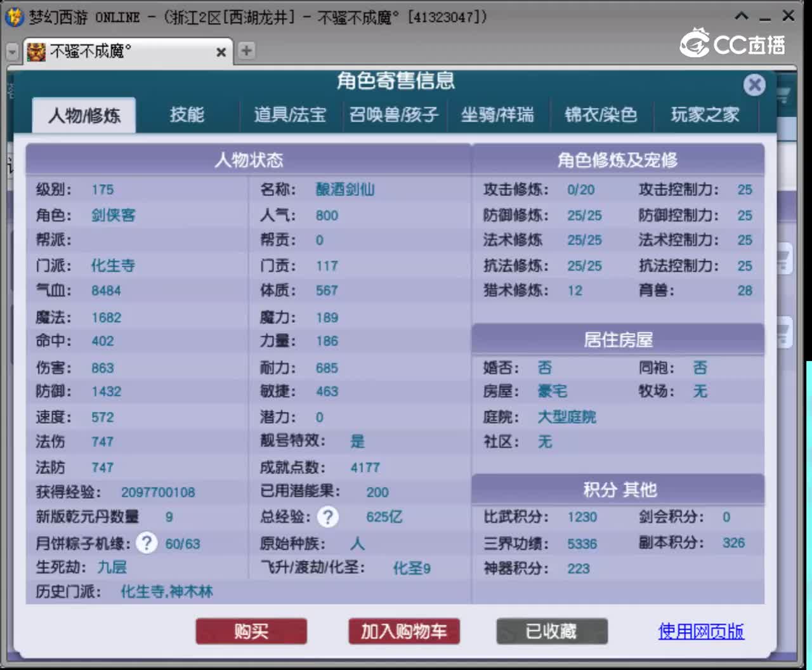The width and height of the screenshot is (812, 670).
Task: Click the 气血 value 8484
Action: [x=106, y=291]
